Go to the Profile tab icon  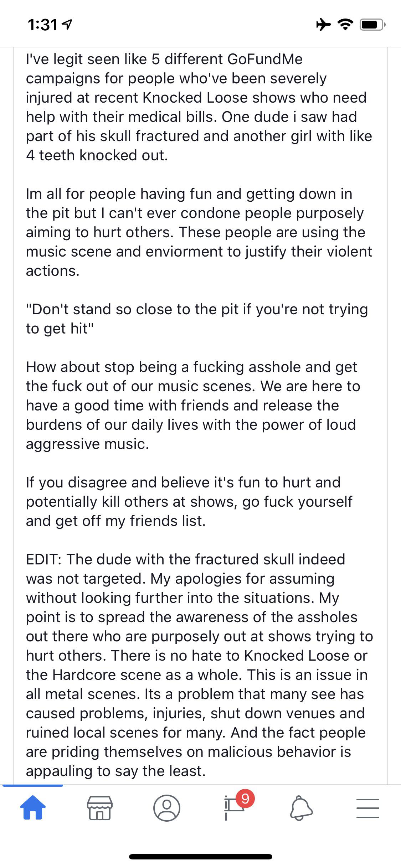coord(166,807)
